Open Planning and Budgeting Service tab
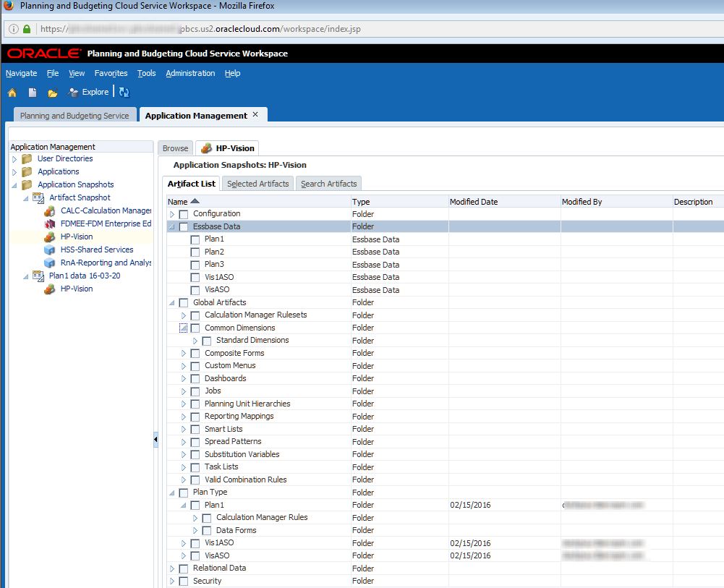Screen dimensions: 724x588 (74, 116)
